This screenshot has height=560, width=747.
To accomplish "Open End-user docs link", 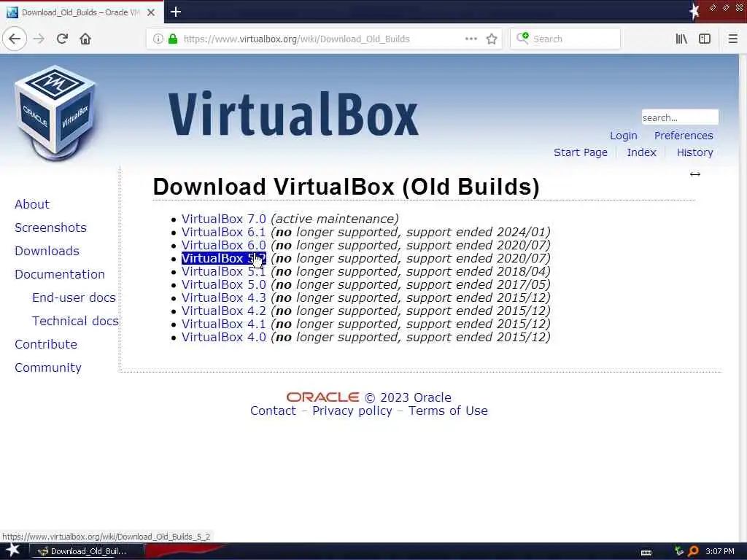I will point(74,297).
